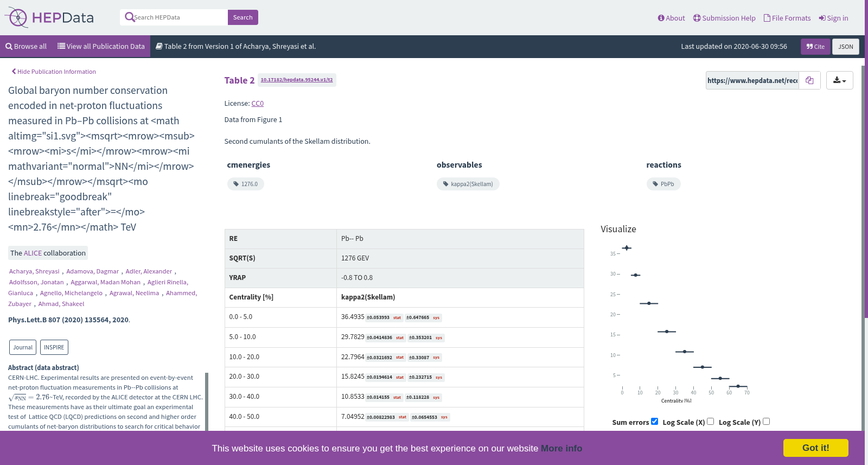The image size is (868, 465).
Task: Click the Table 2 heading
Action: point(239,80)
